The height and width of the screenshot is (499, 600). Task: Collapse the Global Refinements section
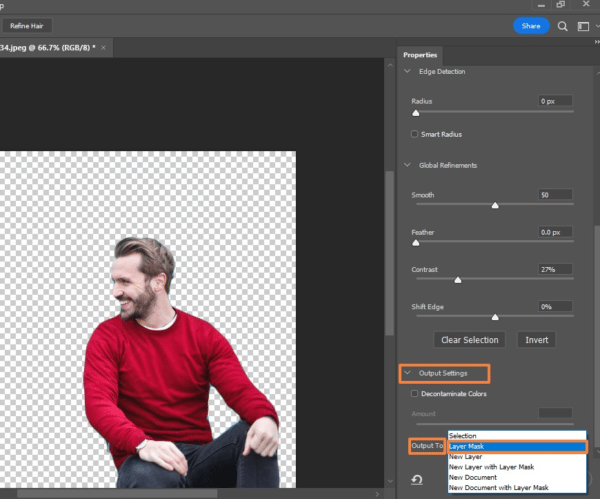pos(407,165)
